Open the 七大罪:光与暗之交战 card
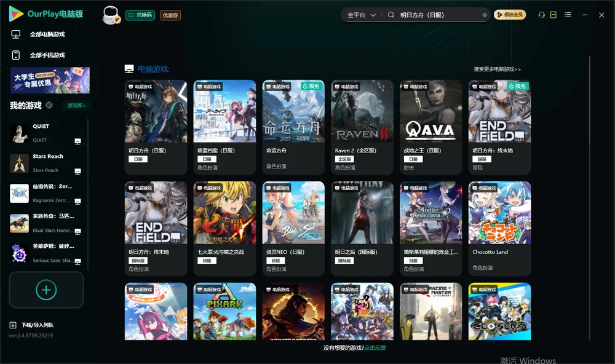Screen dimensions: 615x364 tap(224, 229)
